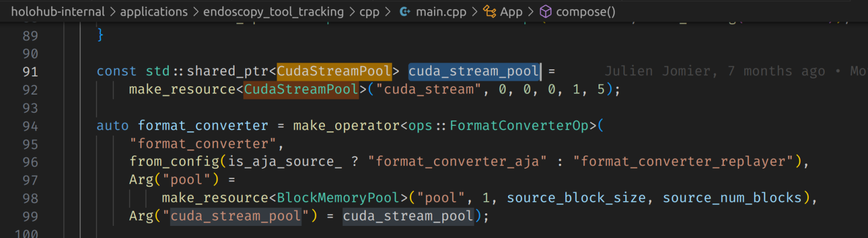Click App class name in breadcrumb
868x238 pixels.
click(511, 11)
